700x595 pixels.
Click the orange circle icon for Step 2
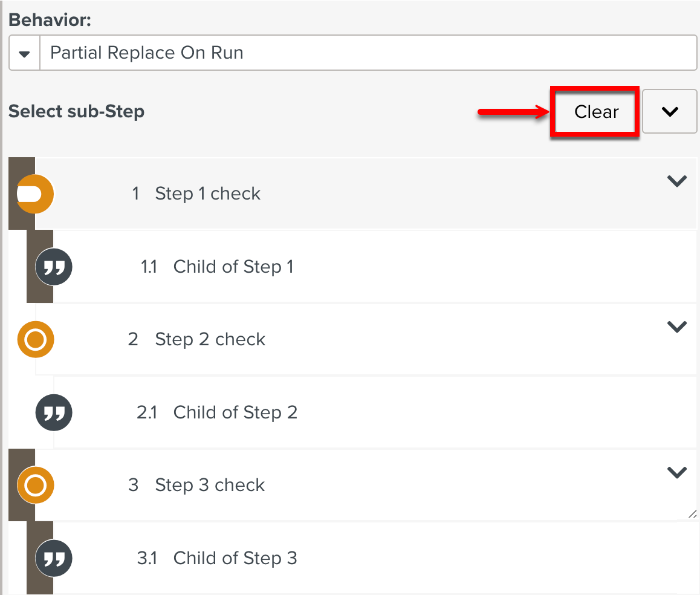(x=36, y=339)
